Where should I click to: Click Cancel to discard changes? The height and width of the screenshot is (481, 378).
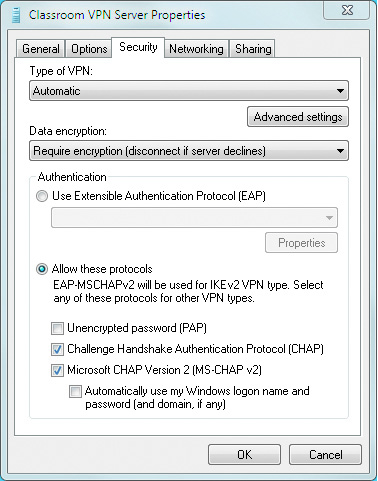(325, 455)
